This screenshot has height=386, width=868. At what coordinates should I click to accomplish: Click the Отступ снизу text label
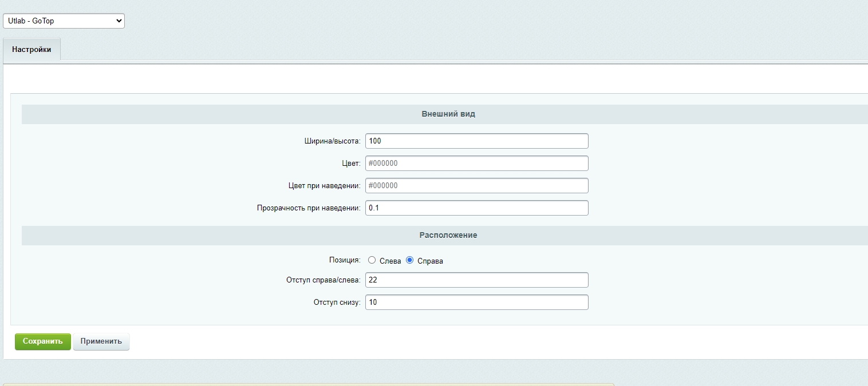click(337, 303)
